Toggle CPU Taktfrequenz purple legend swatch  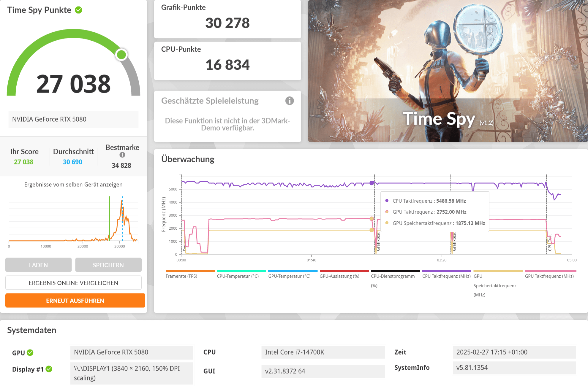click(446, 271)
